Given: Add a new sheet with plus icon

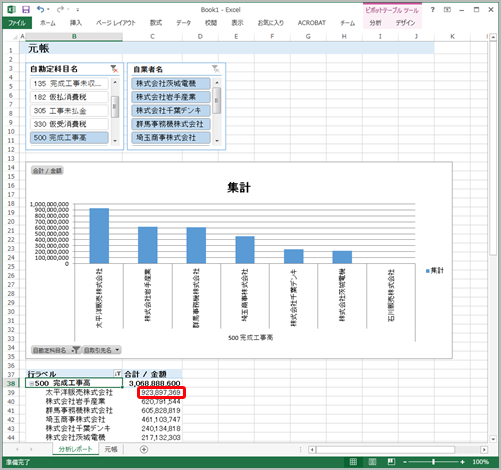Looking at the screenshot, I should [144, 449].
